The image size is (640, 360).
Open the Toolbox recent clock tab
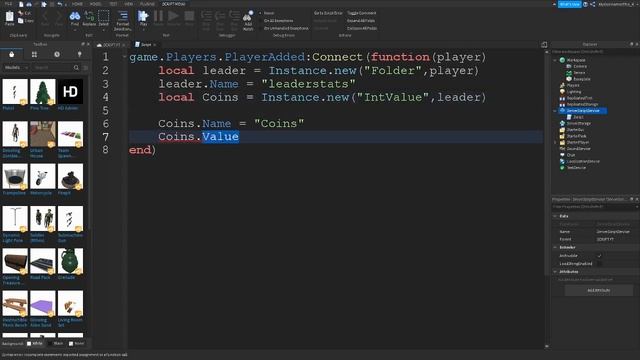tap(57, 54)
